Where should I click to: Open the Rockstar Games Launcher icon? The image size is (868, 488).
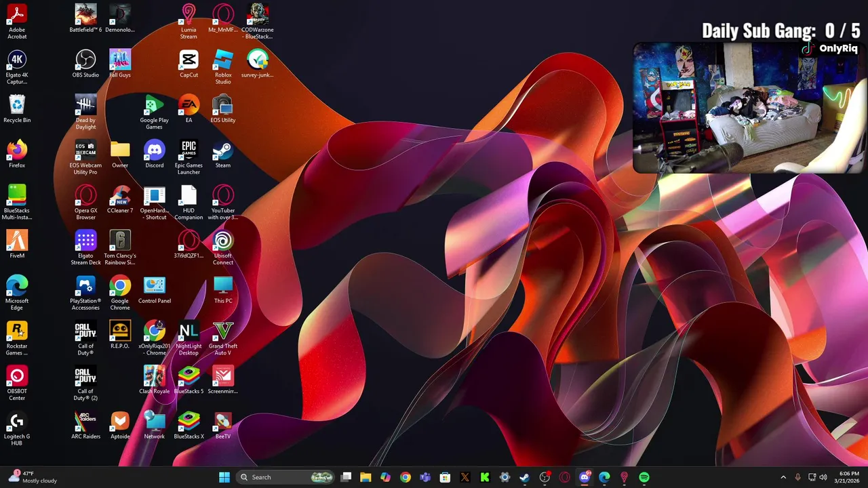tap(17, 338)
